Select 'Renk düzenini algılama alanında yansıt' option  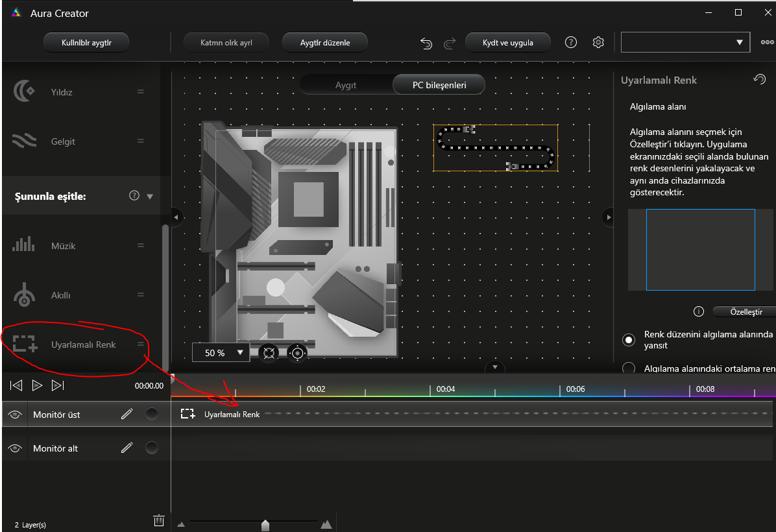(629, 339)
